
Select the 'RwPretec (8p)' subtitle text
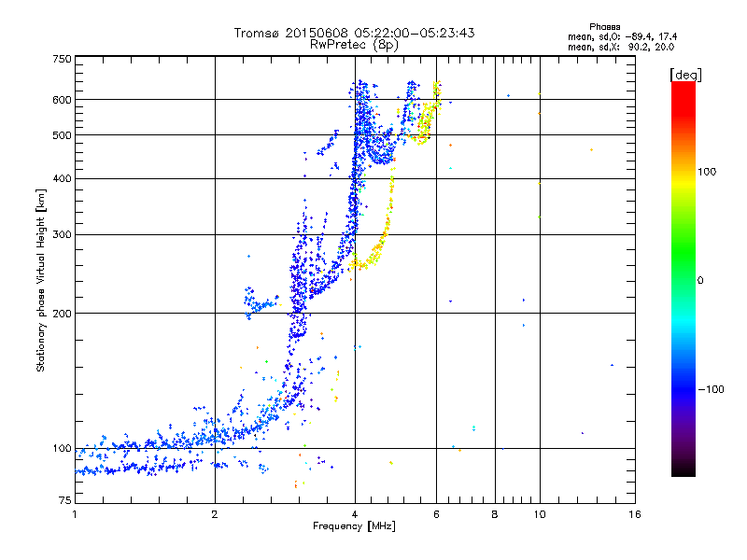pos(354,45)
